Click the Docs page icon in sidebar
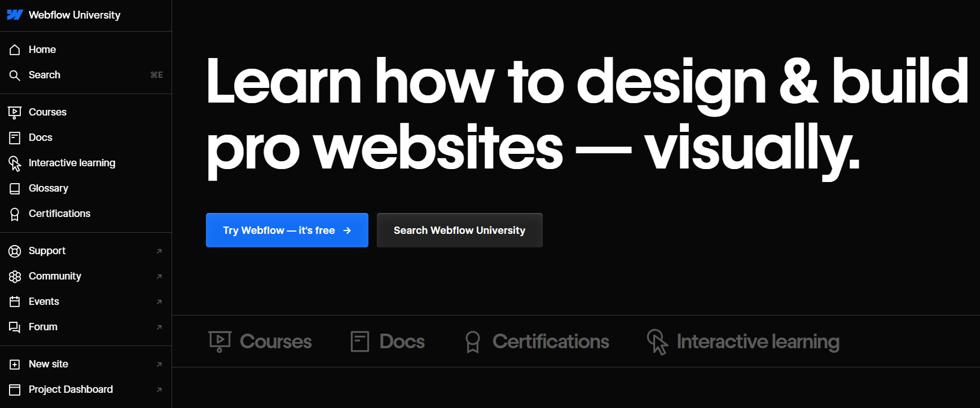 [x=15, y=138]
